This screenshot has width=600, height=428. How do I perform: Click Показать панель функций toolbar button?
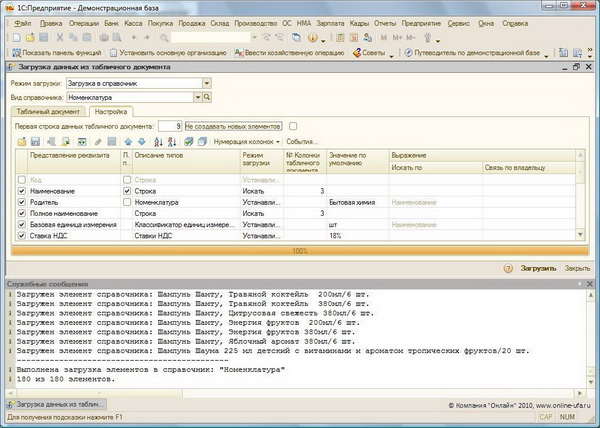coord(57,53)
